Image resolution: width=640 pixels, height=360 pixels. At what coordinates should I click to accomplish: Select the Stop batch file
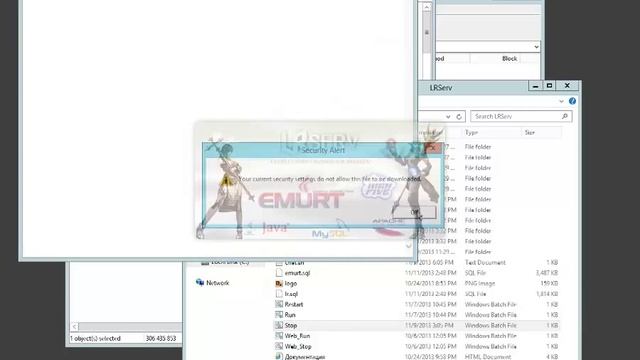pos(291,326)
